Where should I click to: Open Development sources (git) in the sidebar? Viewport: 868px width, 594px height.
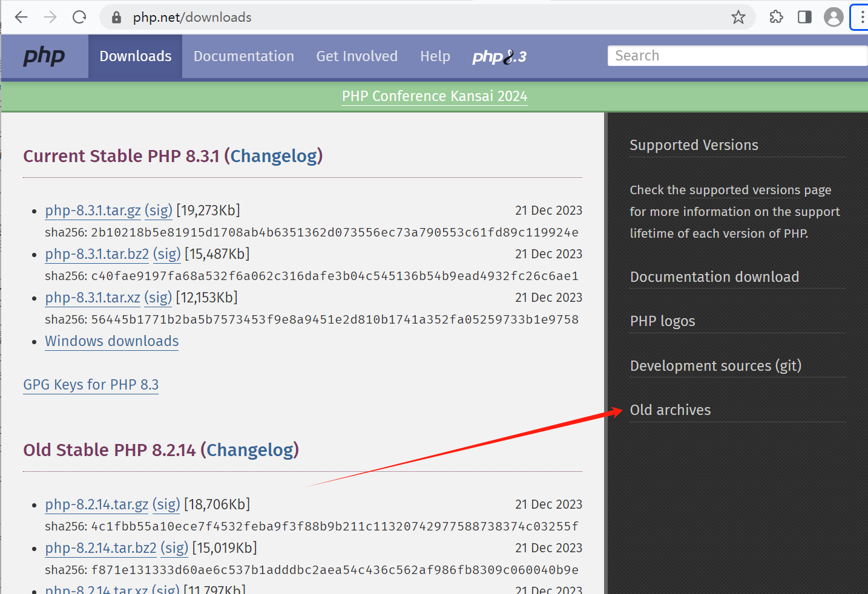715,366
